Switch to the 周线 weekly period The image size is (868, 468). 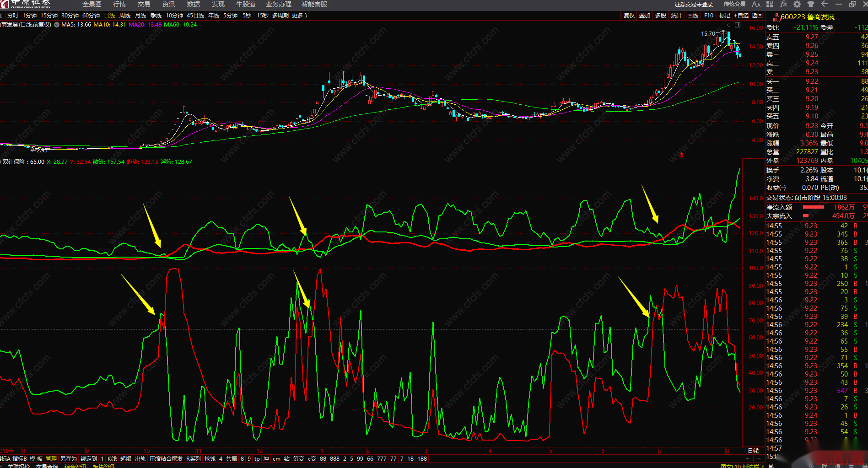click(125, 16)
